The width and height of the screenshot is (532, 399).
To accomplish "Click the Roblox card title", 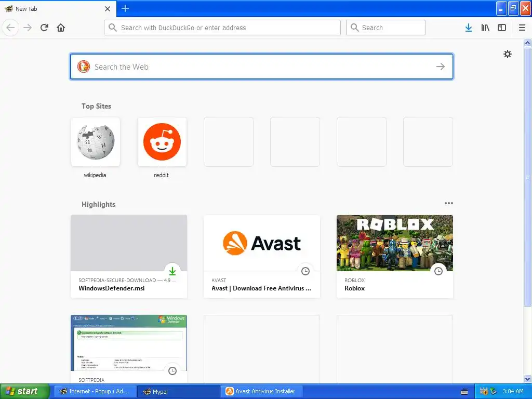I will pyautogui.click(x=354, y=288).
